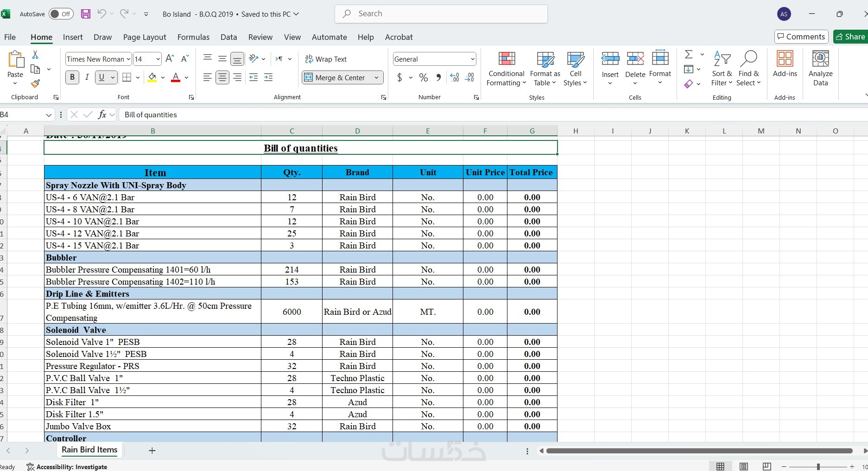Click the Insert Function fx icon
The width and height of the screenshot is (868, 471).
tap(102, 115)
